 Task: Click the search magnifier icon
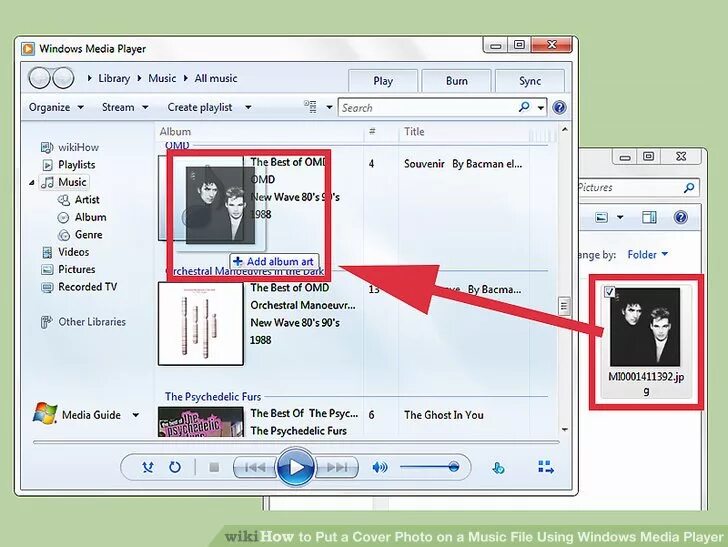tap(524, 107)
